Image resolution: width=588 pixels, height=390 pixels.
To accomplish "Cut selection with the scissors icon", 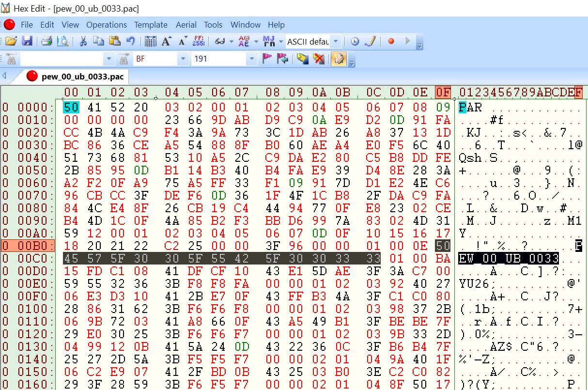I will (x=83, y=42).
